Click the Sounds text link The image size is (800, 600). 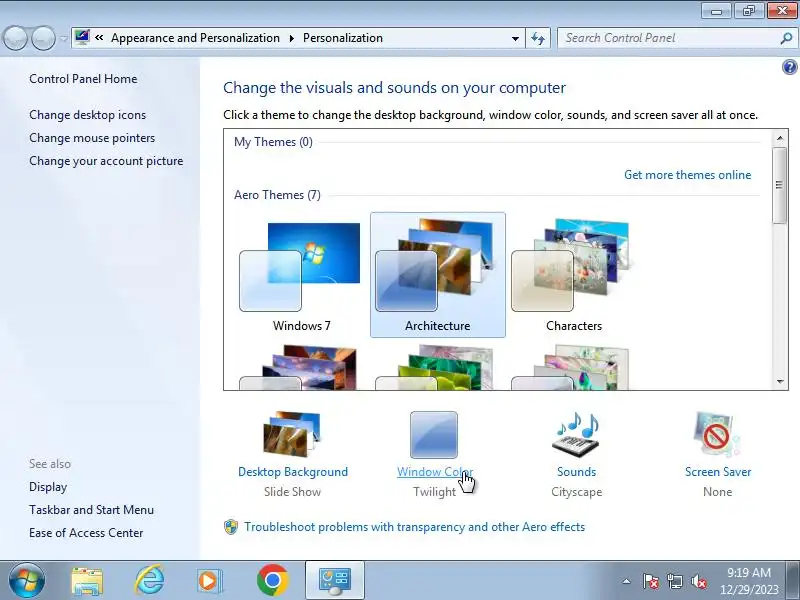[577, 472]
